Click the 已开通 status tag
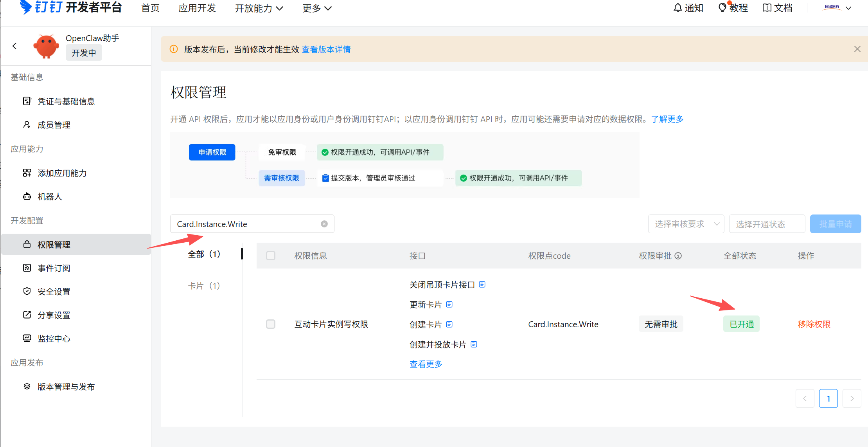Screen dimensions: 868x447 (742, 324)
